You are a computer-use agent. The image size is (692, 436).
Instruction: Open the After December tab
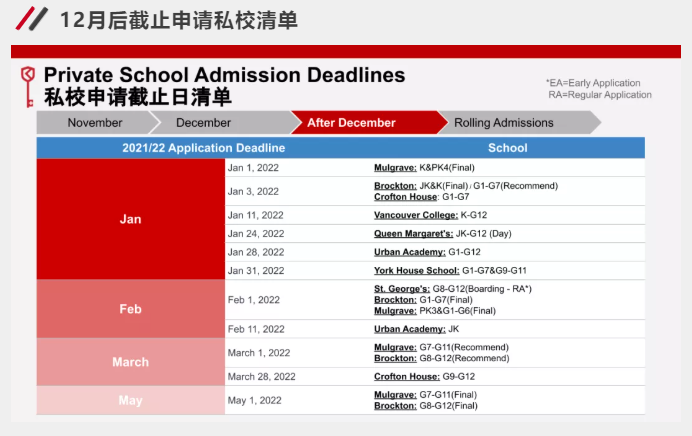351,123
